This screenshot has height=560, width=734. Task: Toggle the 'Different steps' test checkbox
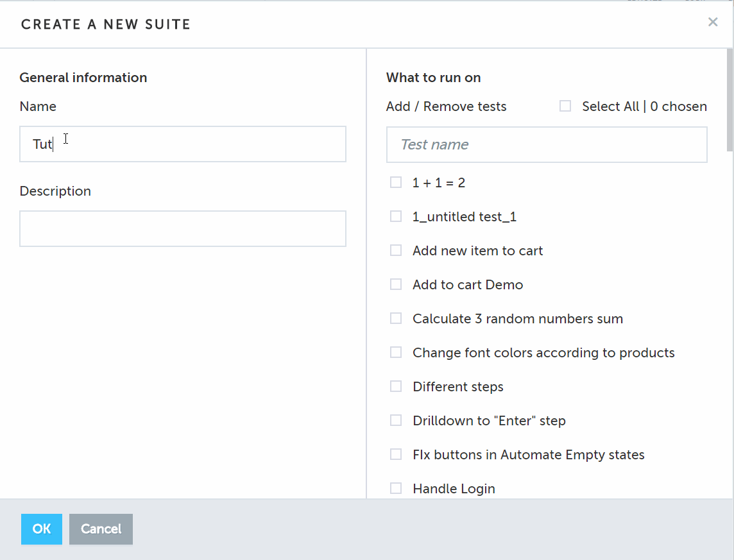pyautogui.click(x=396, y=387)
